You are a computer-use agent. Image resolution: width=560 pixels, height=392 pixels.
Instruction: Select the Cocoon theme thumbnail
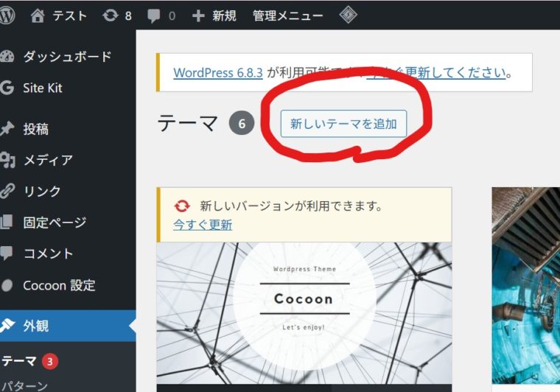coord(304,313)
